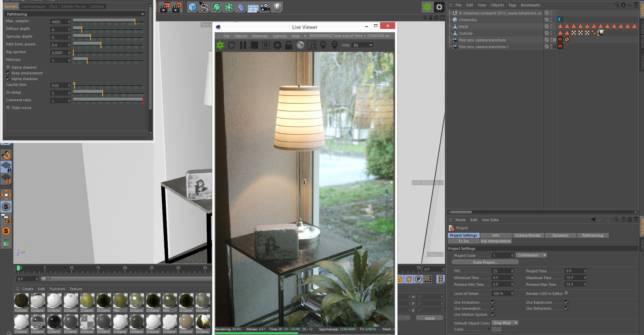Screen dimensions: 644x335
Task: Click the Bend deformer icon
Action: click(x=241, y=7)
